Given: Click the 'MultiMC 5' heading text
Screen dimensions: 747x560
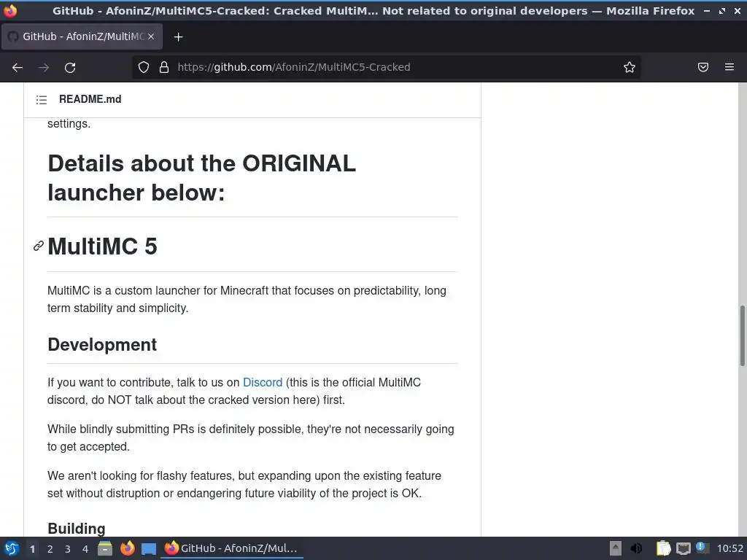Looking at the screenshot, I should [102, 246].
